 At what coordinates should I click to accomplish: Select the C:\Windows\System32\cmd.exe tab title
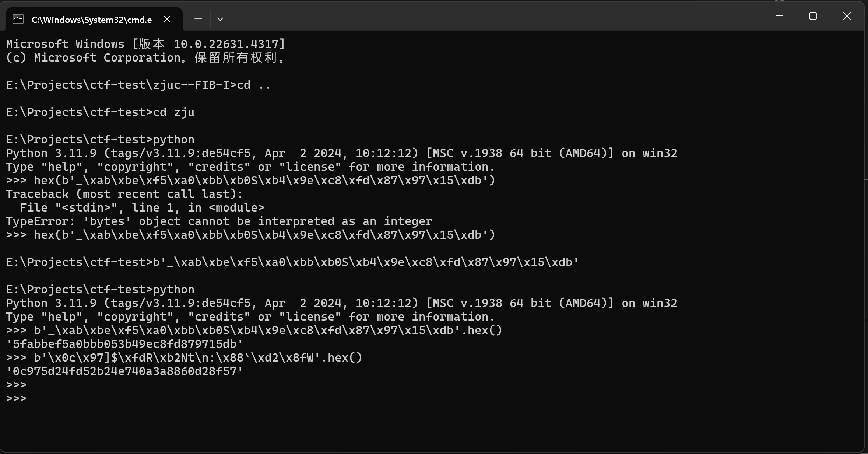pyautogui.click(x=92, y=20)
